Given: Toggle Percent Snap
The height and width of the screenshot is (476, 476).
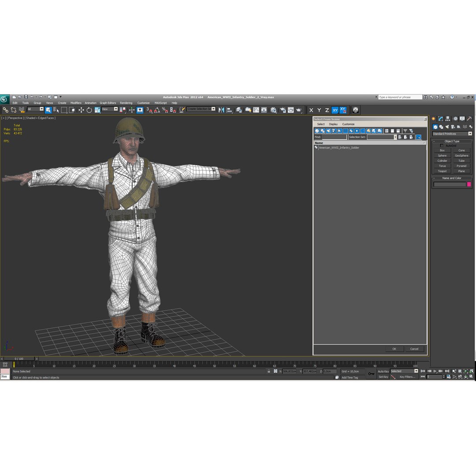Looking at the screenshot, I should point(165,110).
